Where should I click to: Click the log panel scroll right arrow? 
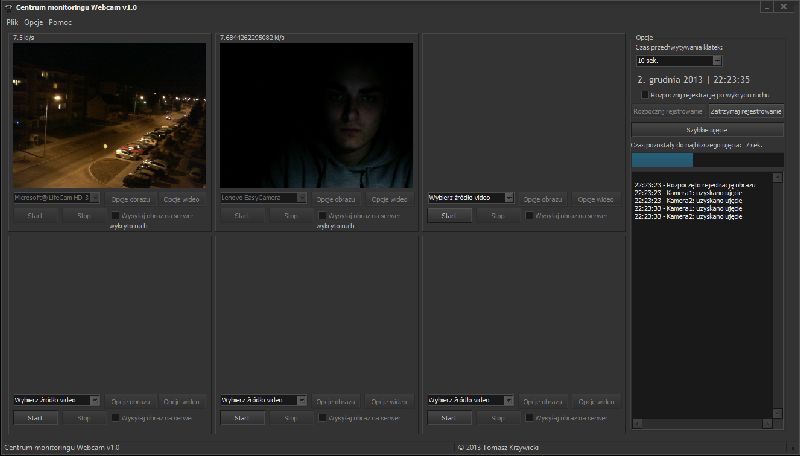767,423
